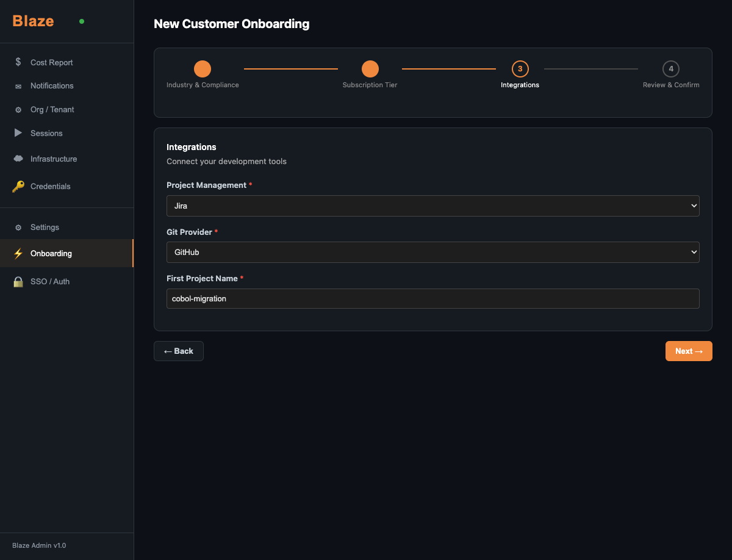732x560 pixels.
Task: Click the green status dot beside Blaze
Action: coord(81,21)
